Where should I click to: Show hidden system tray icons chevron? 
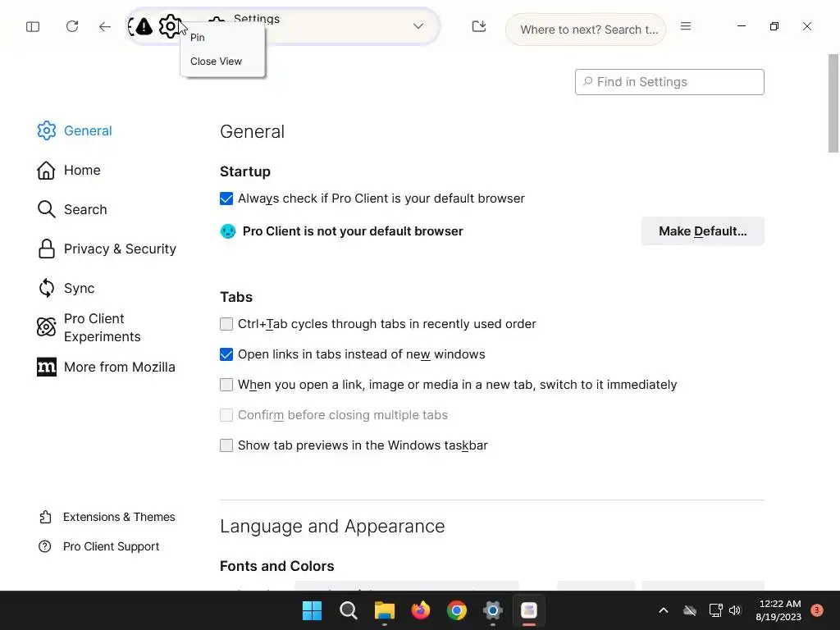click(x=663, y=610)
